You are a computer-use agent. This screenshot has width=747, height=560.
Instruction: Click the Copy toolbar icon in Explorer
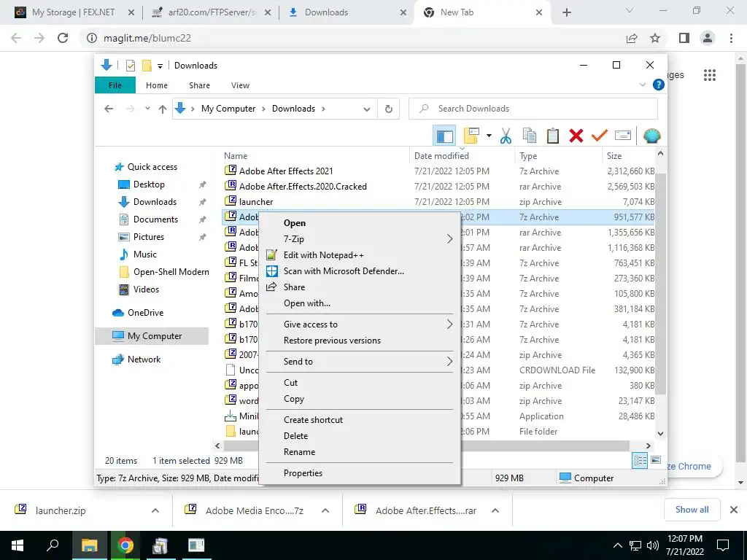(x=530, y=136)
